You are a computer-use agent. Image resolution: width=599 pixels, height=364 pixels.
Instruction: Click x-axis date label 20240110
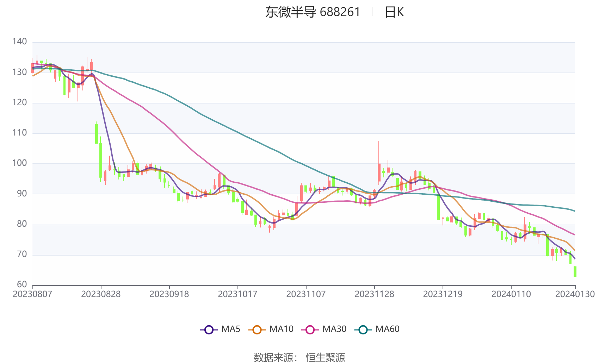coord(511,294)
